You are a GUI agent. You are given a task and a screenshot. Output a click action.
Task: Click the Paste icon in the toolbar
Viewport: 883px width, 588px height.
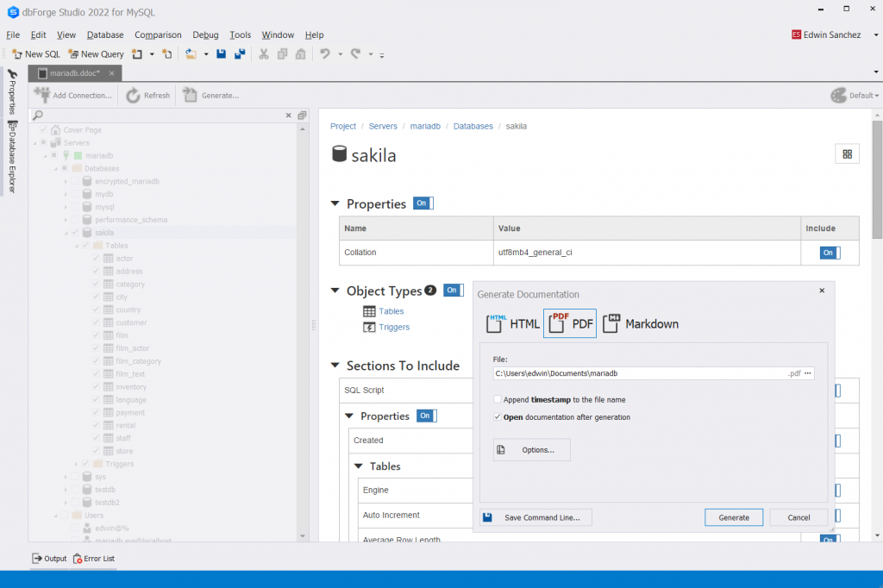[301, 54]
